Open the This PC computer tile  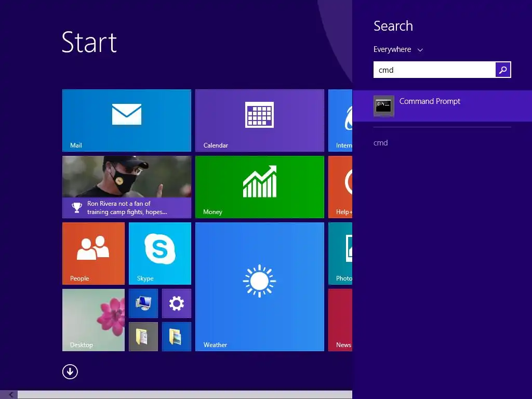click(x=143, y=303)
